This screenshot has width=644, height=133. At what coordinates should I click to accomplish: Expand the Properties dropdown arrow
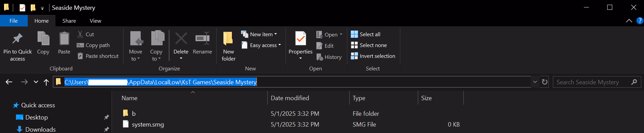(x=300, y=59)
